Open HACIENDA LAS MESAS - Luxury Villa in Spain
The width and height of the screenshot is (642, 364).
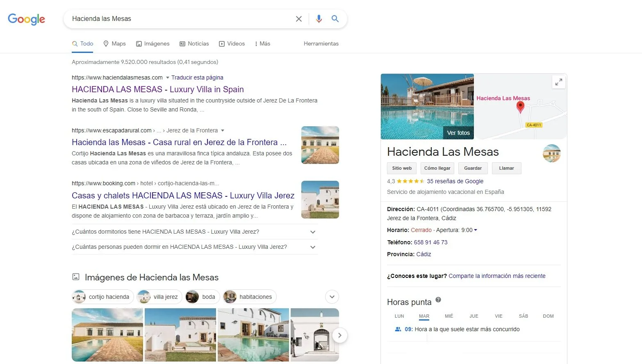click(x=158, y=89)
